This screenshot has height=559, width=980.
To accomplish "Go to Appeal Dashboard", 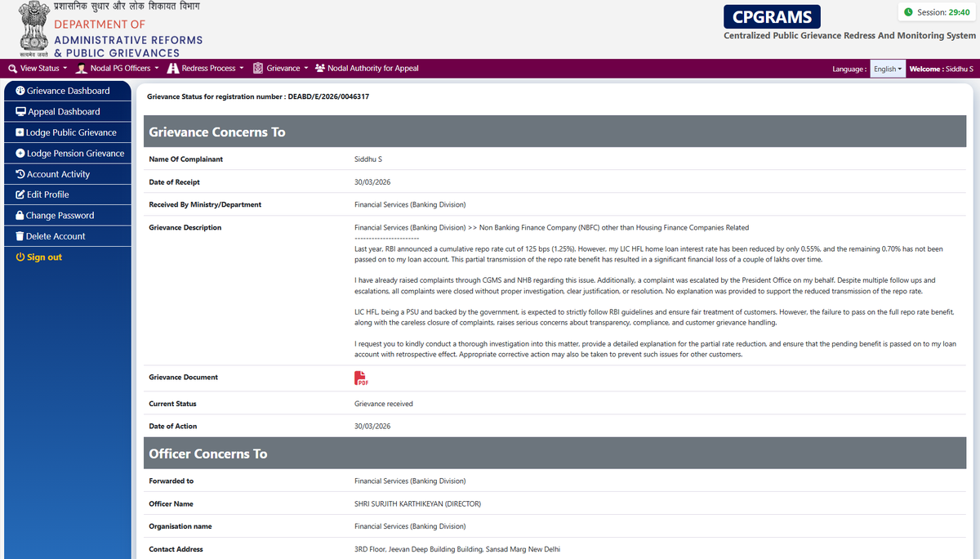I will (68, 112).
